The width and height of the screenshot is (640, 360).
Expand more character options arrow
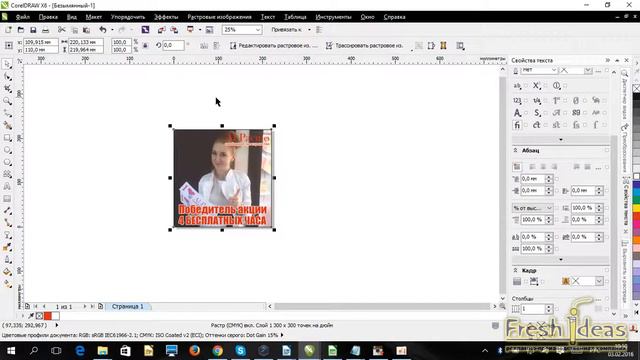tap(561, 140)
